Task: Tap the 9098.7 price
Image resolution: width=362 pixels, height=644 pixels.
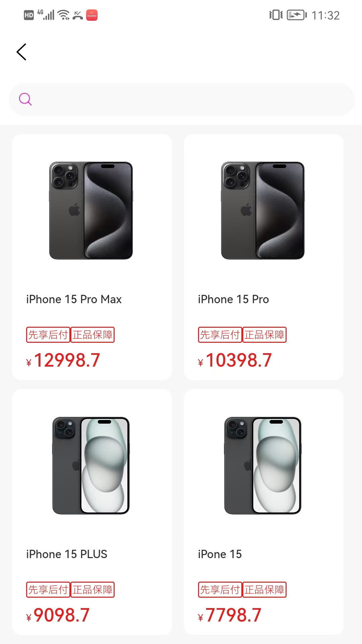Action: tap(58, 615)
